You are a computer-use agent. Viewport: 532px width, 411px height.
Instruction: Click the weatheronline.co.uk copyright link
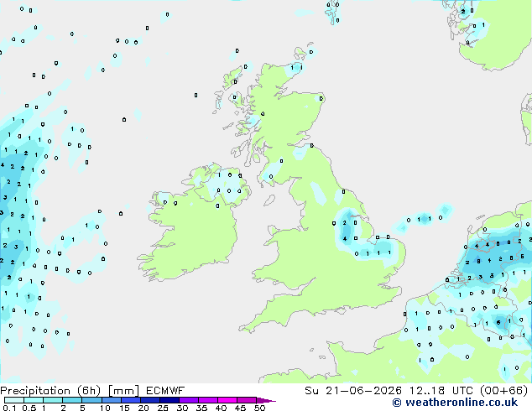pos(455,403)
